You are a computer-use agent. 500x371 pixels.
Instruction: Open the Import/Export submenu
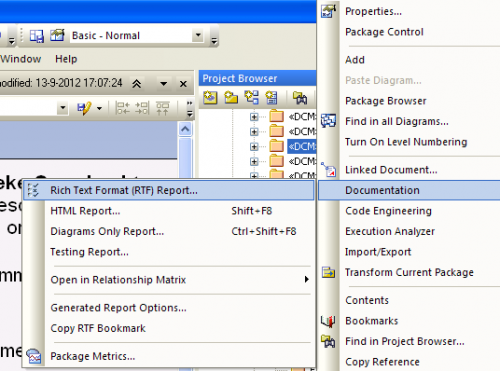click(x=409, y=252)
